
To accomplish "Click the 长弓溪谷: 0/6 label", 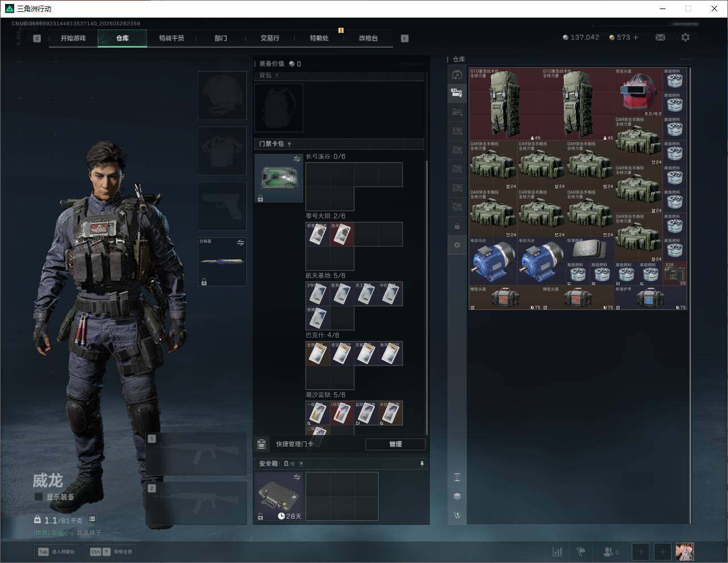I will pyautogui.click(x=325, y=157).
